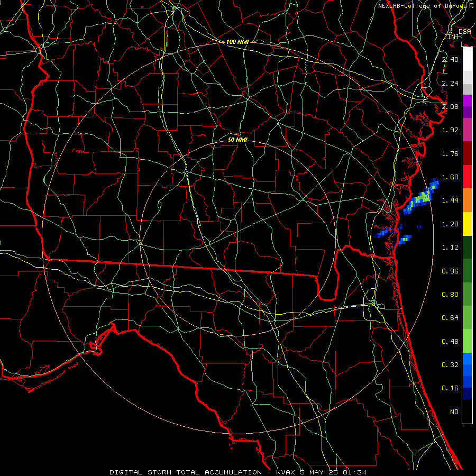Click the 1.60 legend value
The width and height of the screenshot is (476, 476).
(450, 177)
